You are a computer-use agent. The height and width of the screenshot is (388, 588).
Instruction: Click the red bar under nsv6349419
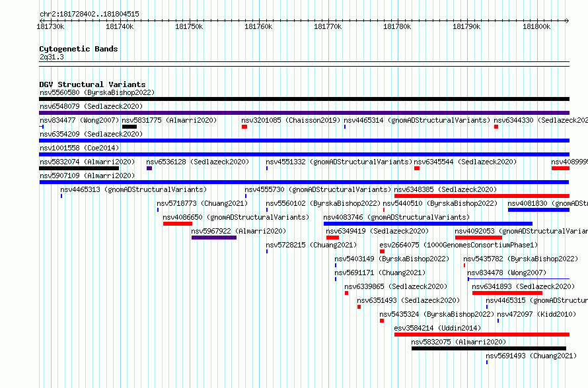coord(332,238)
